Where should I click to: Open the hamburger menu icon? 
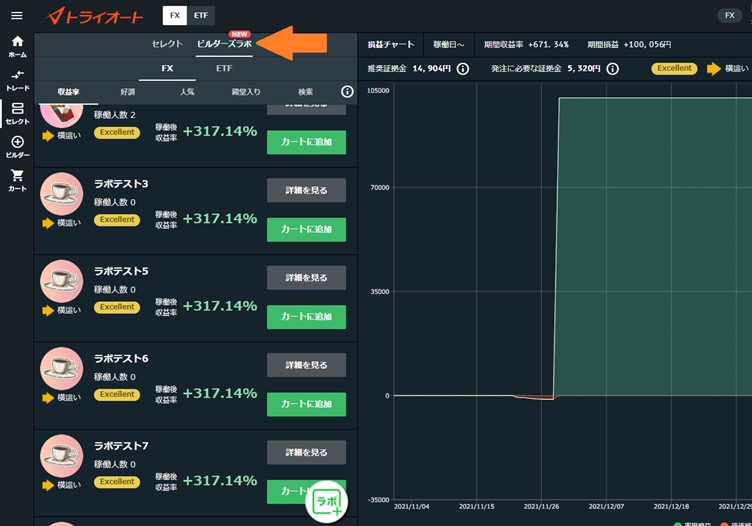point(17,16)
